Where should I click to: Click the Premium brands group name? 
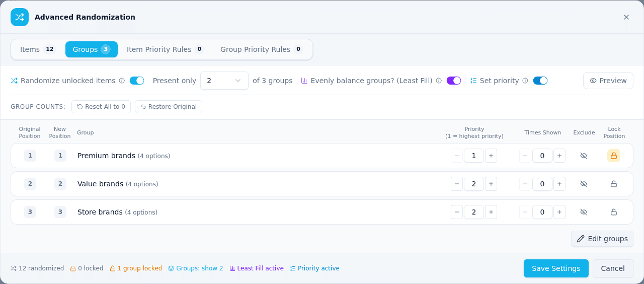(106, 156)
